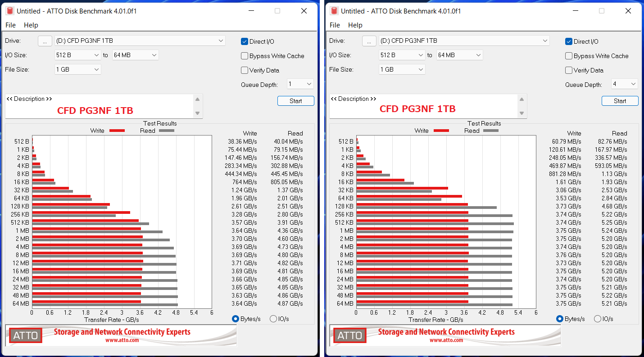Screen dimensions: 644x357
Task: Open File menu in right window
Action: pos(335,25)
